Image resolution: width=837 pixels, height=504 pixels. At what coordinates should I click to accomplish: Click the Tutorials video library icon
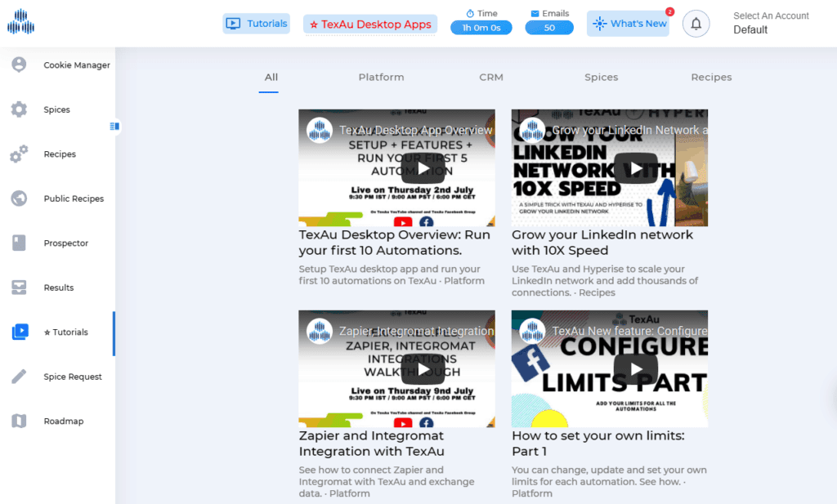20,332
